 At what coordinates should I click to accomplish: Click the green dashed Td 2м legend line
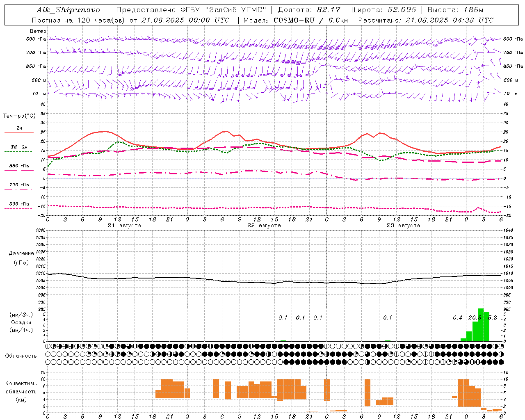click(18, 151)
